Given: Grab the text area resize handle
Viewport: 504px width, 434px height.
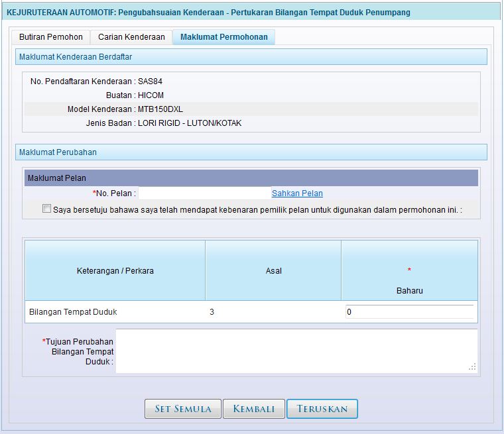Looking at the screenshot, I should pos(472,367).
